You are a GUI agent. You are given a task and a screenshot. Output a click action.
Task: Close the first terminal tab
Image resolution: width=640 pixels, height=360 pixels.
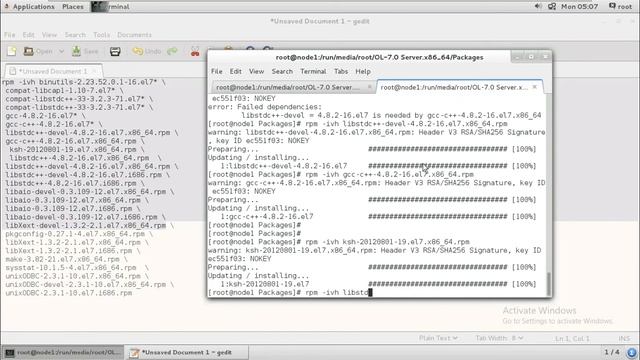[x=369, y=87]
